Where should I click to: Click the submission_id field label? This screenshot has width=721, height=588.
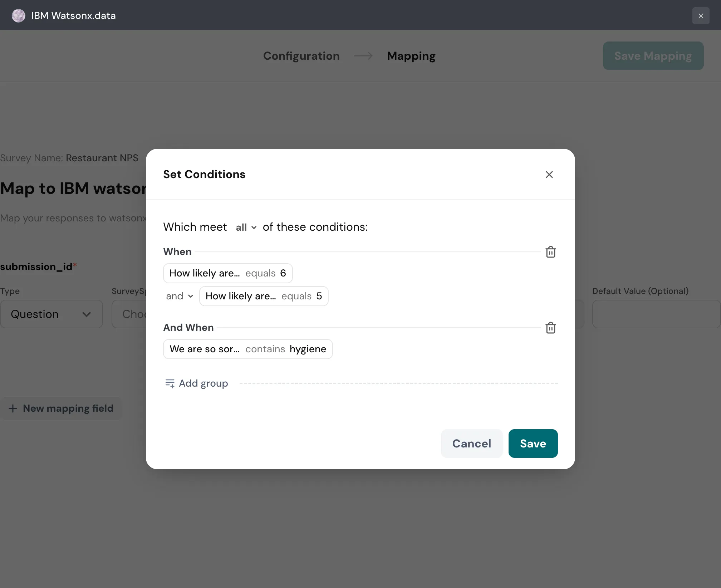[x=39, y=267]
